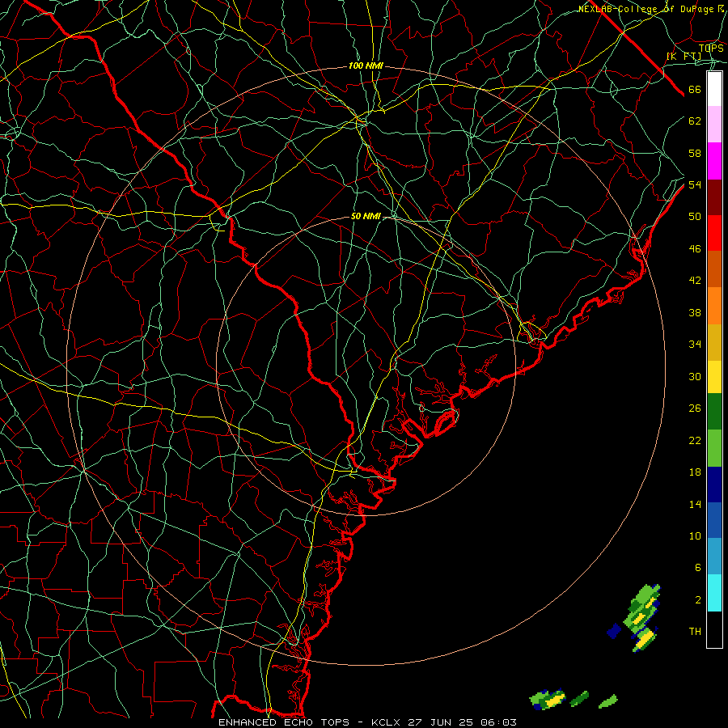This screenshot has width=728, height=728.
Task: Click the "[K FT]" units label
Action: click(x=684, y=56)
